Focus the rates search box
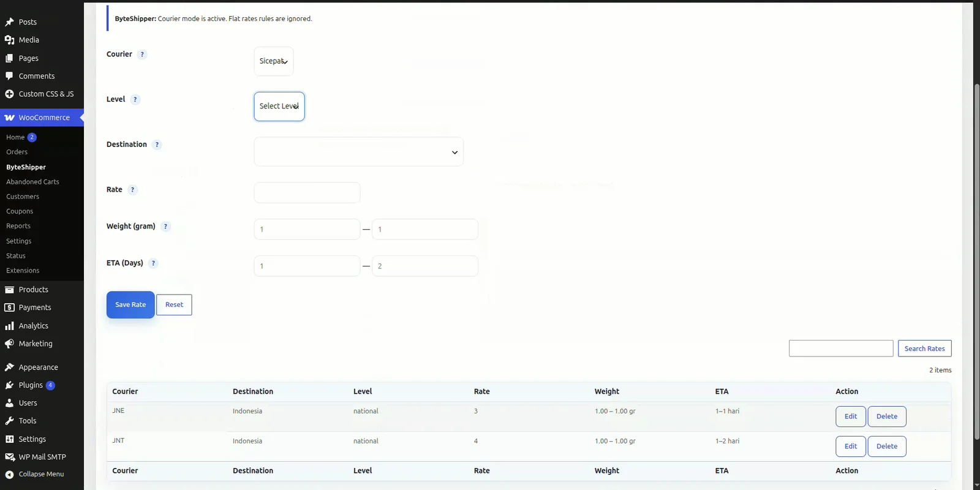Screen dimensions: 980x490 [x=841, y=349]
